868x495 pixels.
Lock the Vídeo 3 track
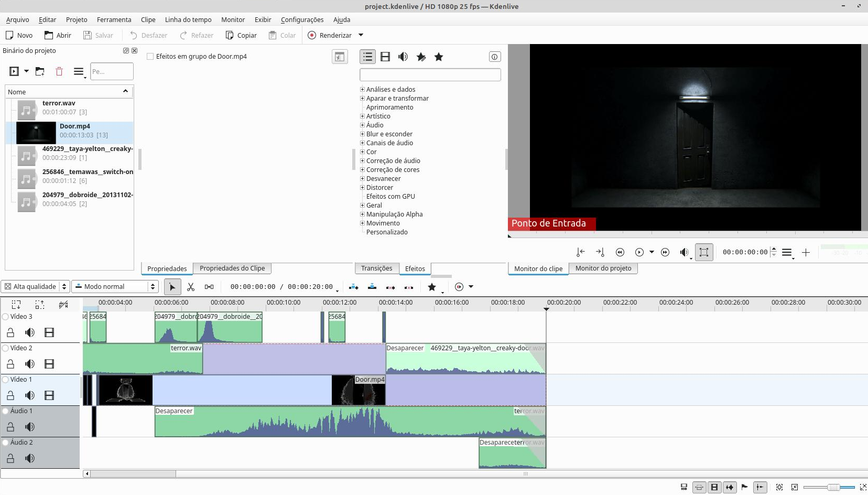(10, 332)
